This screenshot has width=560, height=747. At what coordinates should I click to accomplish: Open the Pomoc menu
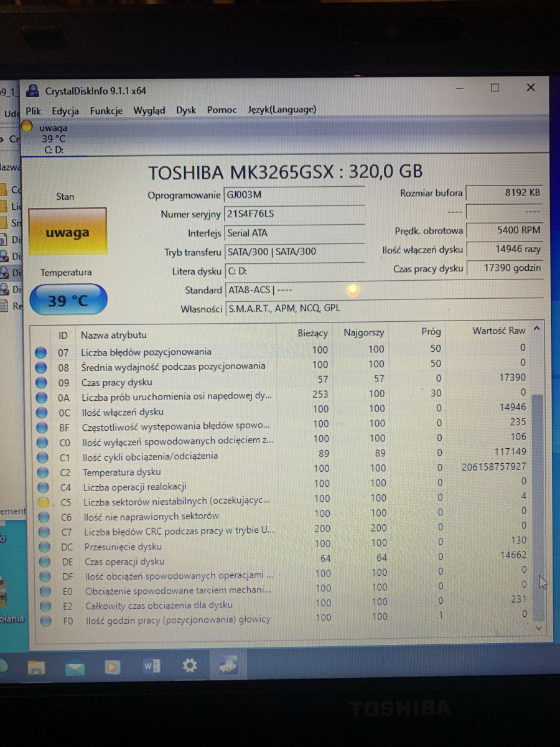point(222,110)
